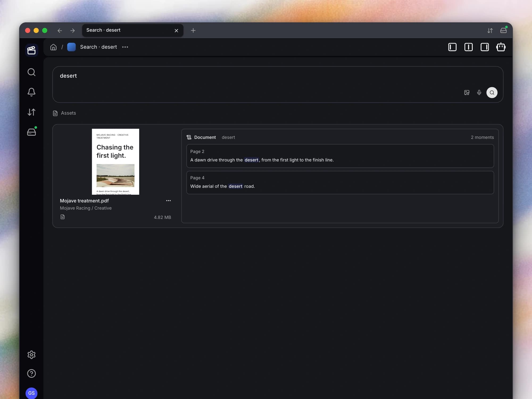Click the Document scroll icon in results
This screenshot has height=399, width=532.
[189, 137]
